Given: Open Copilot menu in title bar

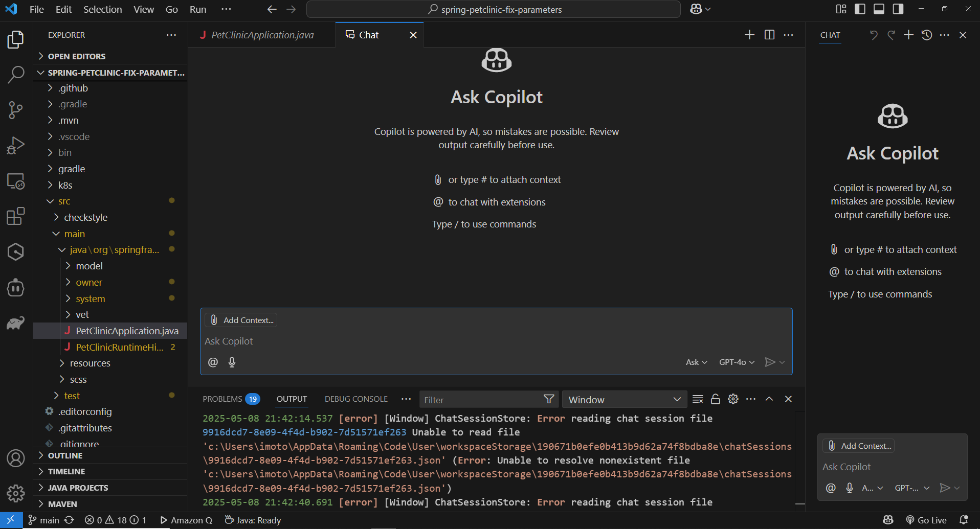Looking at the screenshot, I should (x=700, y=9).
